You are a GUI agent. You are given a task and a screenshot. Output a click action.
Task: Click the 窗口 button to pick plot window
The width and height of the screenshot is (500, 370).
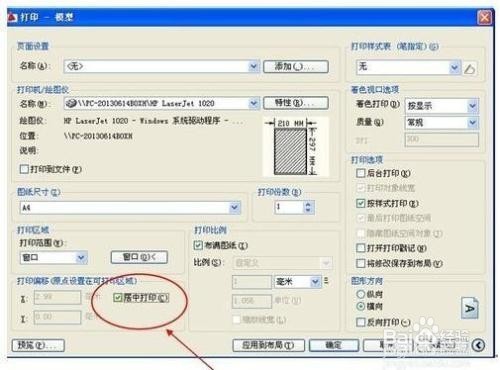point(139,257)
